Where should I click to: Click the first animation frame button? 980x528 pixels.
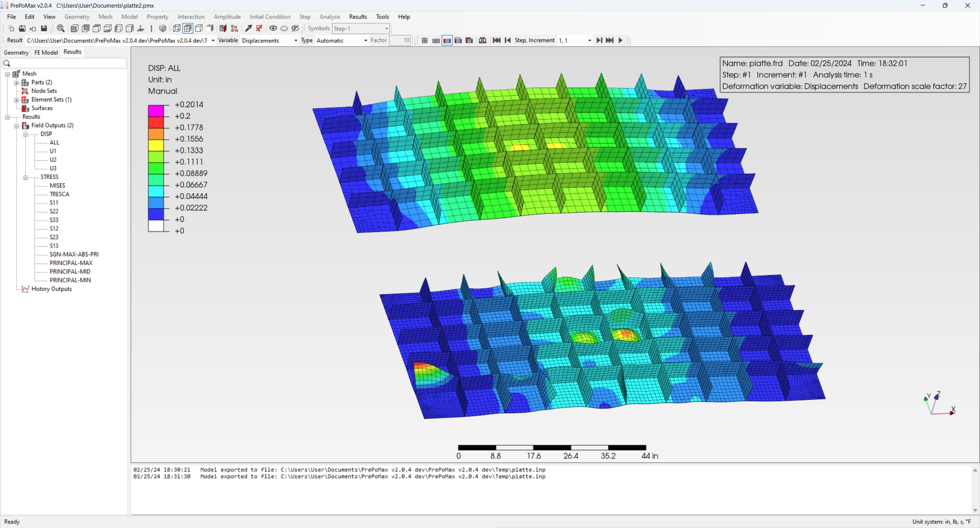click(x=496, y=40)
